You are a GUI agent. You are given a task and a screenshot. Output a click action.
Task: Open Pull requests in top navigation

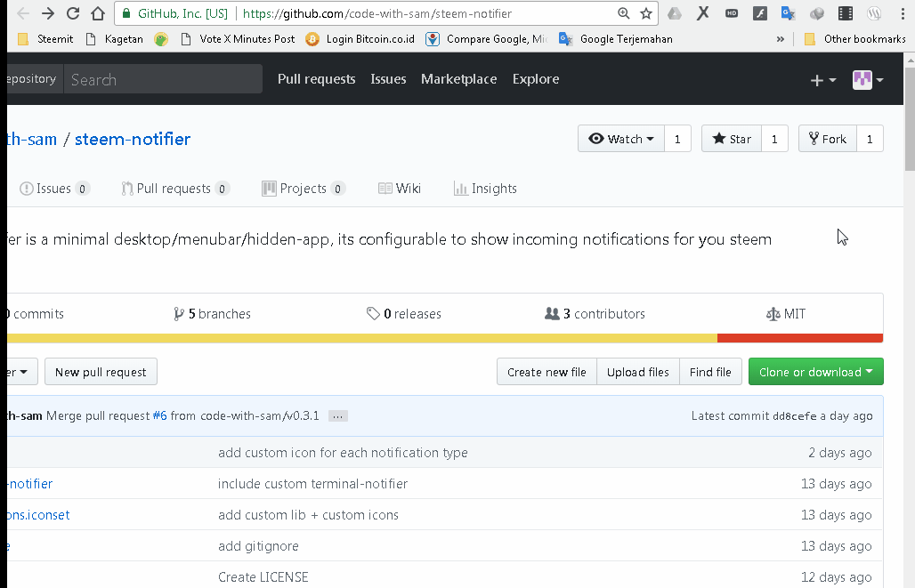316,79
